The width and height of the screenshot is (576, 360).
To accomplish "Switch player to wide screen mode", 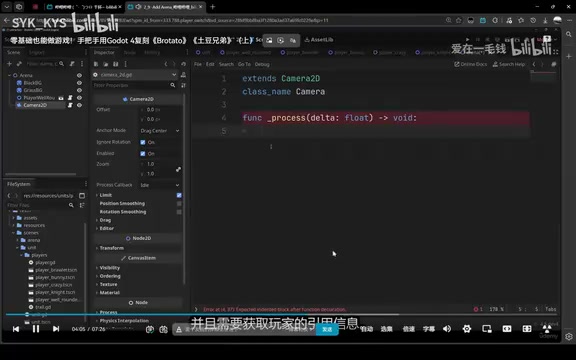I will [507, 328].
